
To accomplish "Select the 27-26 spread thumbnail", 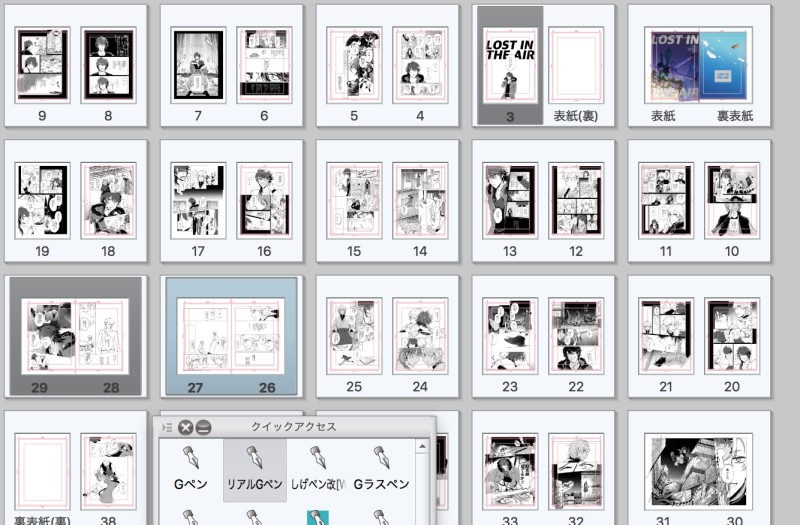I will (231, 336).
